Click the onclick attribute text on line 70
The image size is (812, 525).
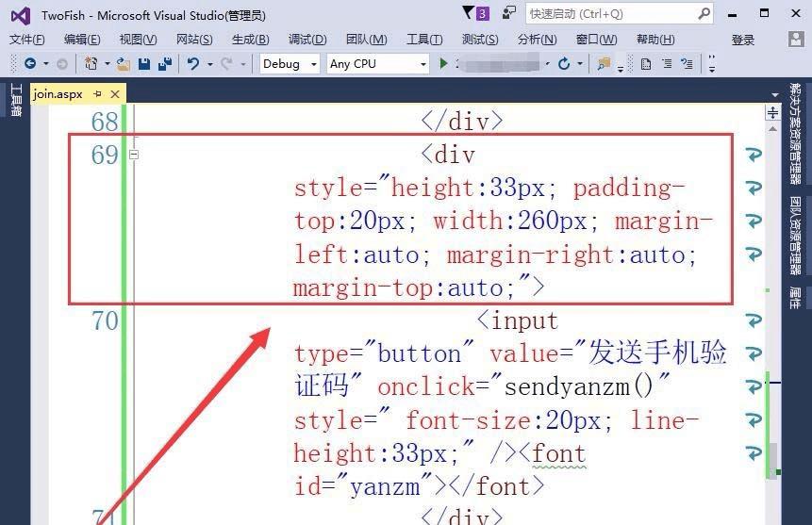(x=425, y=387)
